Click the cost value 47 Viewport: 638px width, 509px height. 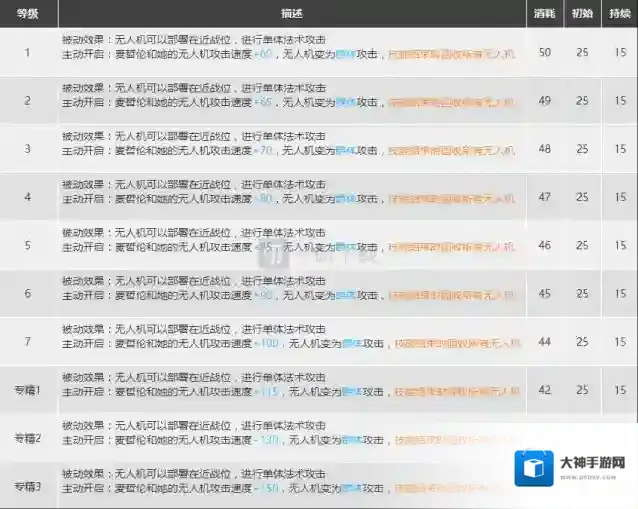[x=544, y=197]
